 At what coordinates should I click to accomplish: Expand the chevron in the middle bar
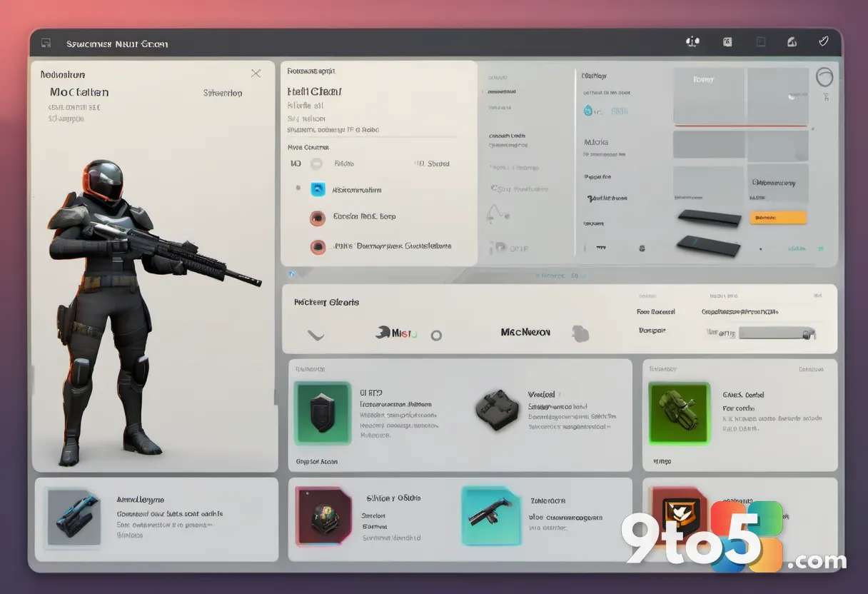point(316,334)
